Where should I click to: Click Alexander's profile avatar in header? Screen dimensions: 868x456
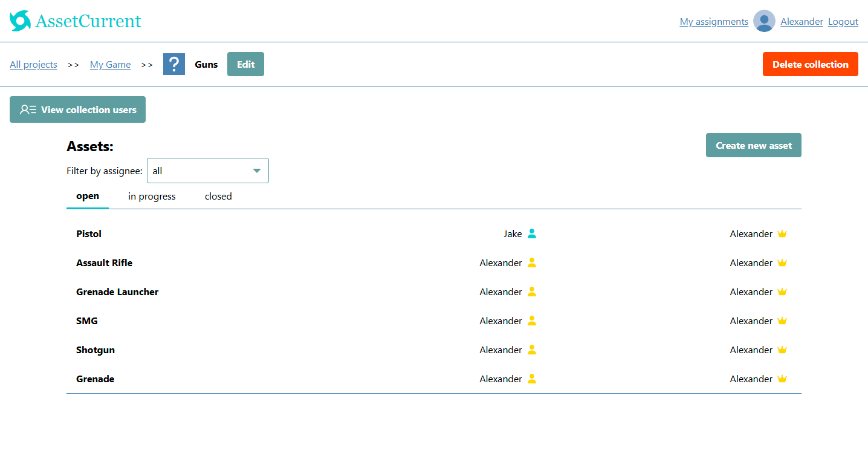coord(764,21)
